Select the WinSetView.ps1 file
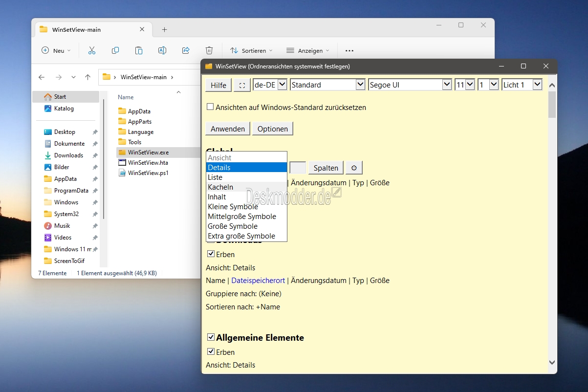This screenshot has width=588, height=392. coord(143,173)
